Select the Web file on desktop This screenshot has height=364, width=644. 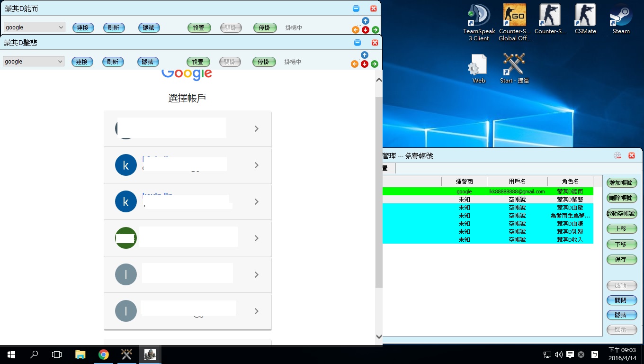(x=479, y=68)
